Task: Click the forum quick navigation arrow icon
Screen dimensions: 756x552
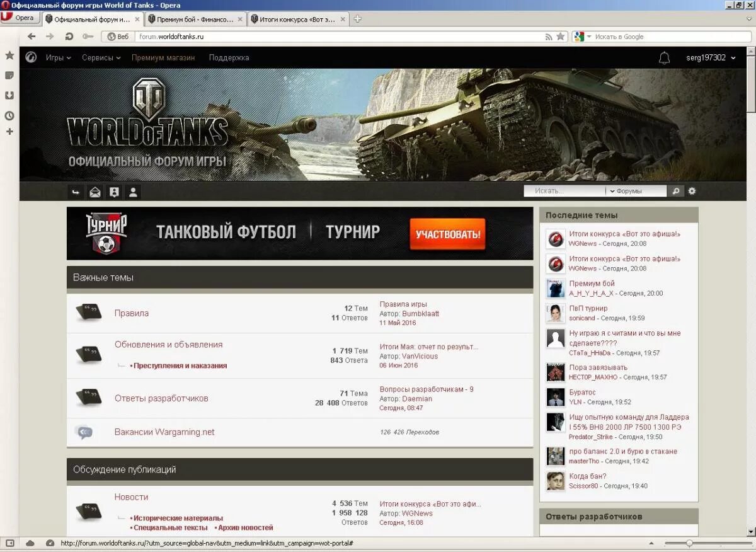Action: [x=76, y=192]
